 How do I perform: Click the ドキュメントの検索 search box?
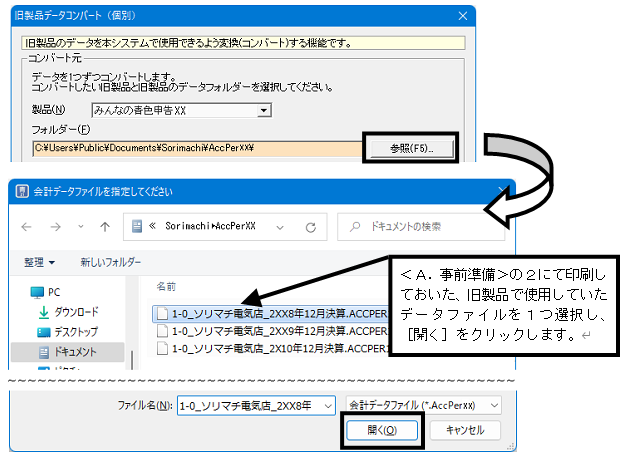[x=421, y=227]
